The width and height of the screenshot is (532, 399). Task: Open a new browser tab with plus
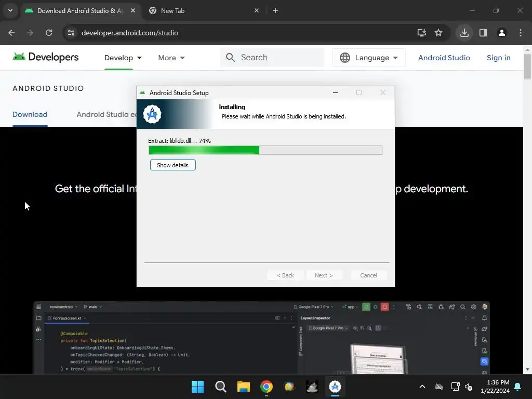pos(275,10)
